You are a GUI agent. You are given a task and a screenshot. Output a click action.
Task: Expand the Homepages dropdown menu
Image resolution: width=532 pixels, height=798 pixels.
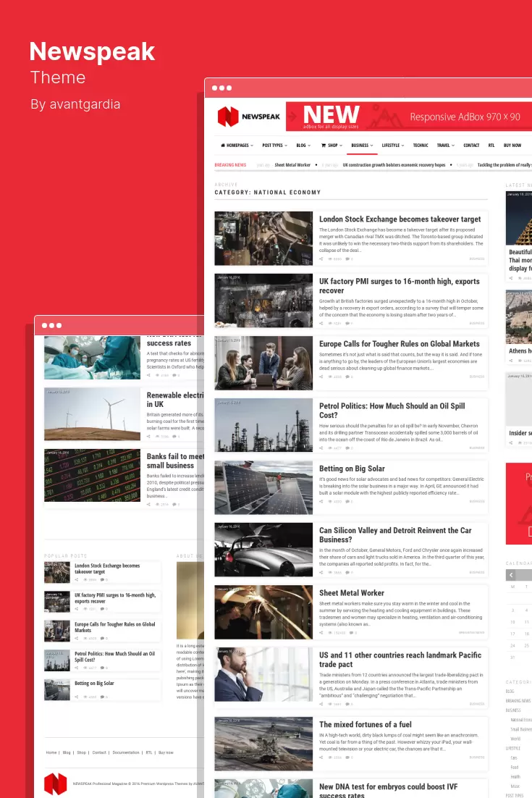coord(237,146)
